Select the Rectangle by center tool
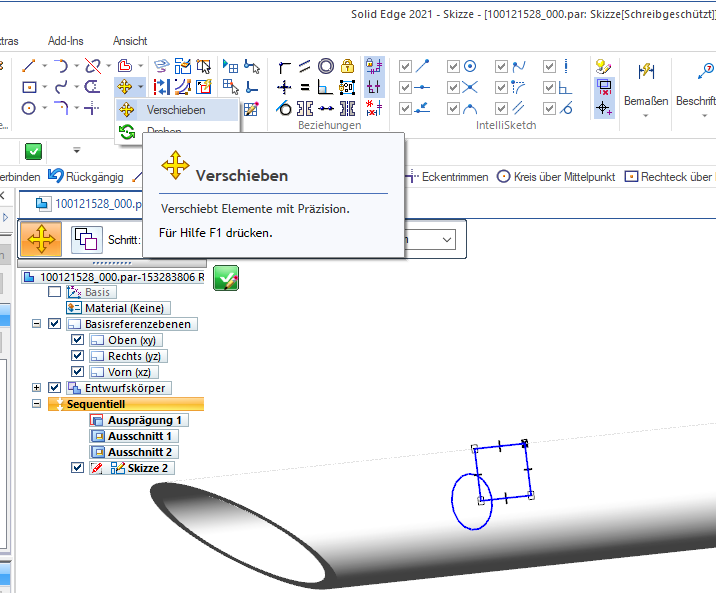The image size is (716, 593). tap(29, 87)
